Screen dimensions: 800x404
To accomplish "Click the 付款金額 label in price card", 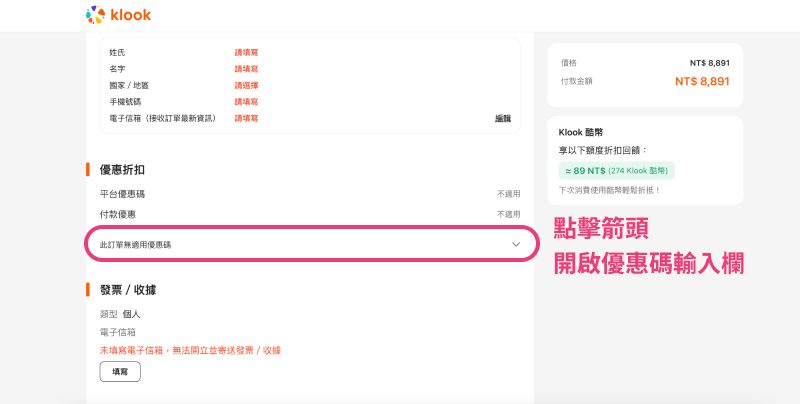I will (x=577, y=81).
